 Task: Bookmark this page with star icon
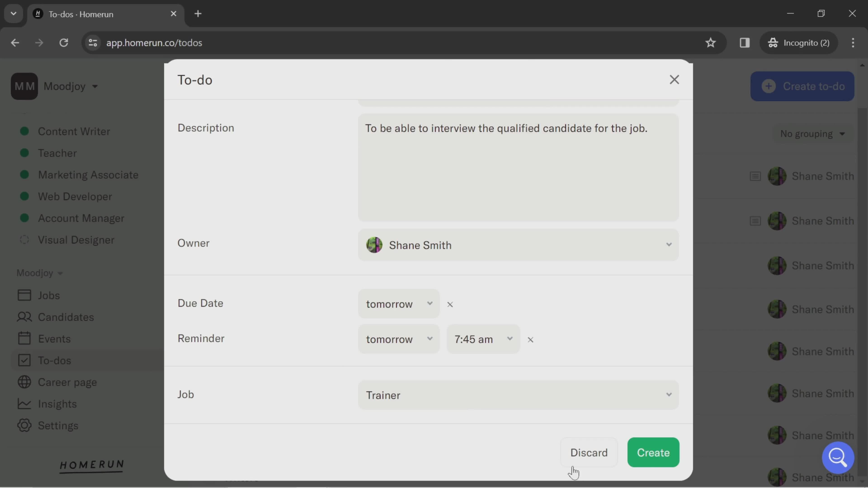click(710, 43)
